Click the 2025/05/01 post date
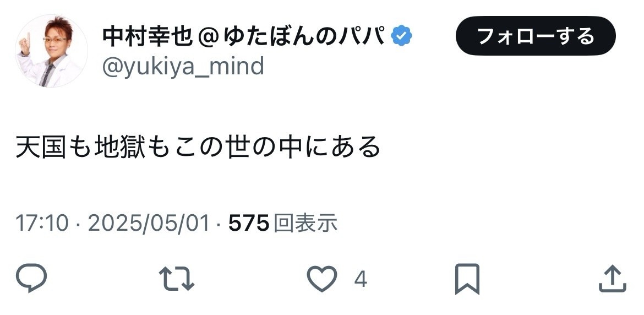 pyautogui.click(x=149, y=222)
